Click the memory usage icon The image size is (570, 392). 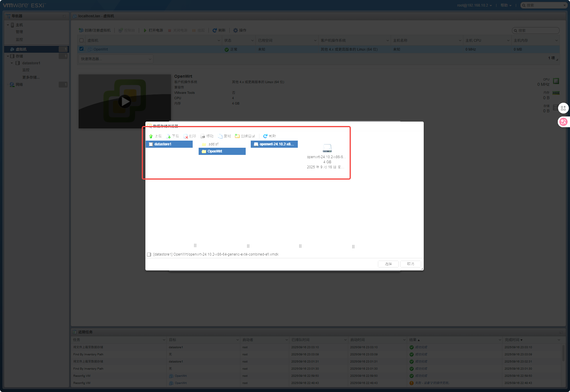pos(556,93)
